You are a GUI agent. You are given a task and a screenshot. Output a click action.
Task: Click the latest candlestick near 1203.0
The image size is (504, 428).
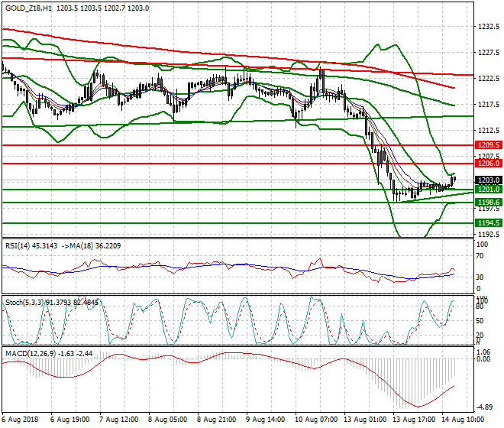454,180
